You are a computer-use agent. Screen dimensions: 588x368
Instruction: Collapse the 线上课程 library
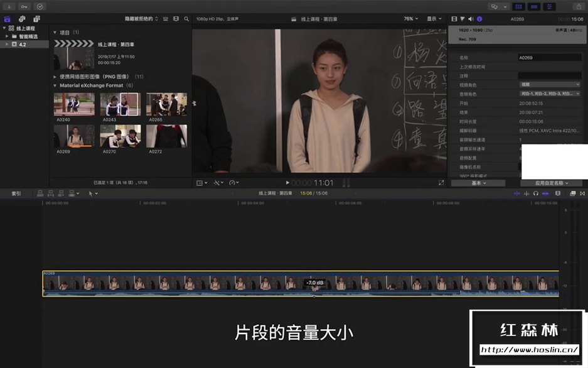pyautogui.click(x=4, y=28)
